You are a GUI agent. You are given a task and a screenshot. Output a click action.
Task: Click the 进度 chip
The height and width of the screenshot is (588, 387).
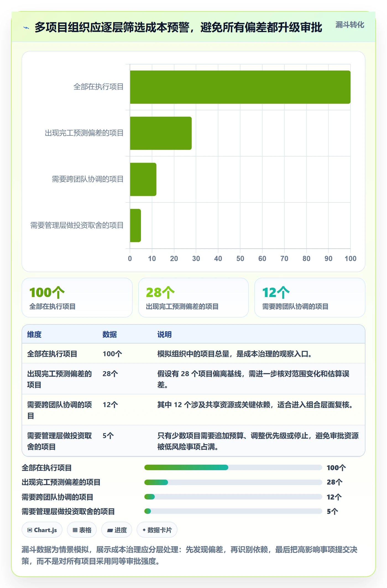[x=117, y=530]
